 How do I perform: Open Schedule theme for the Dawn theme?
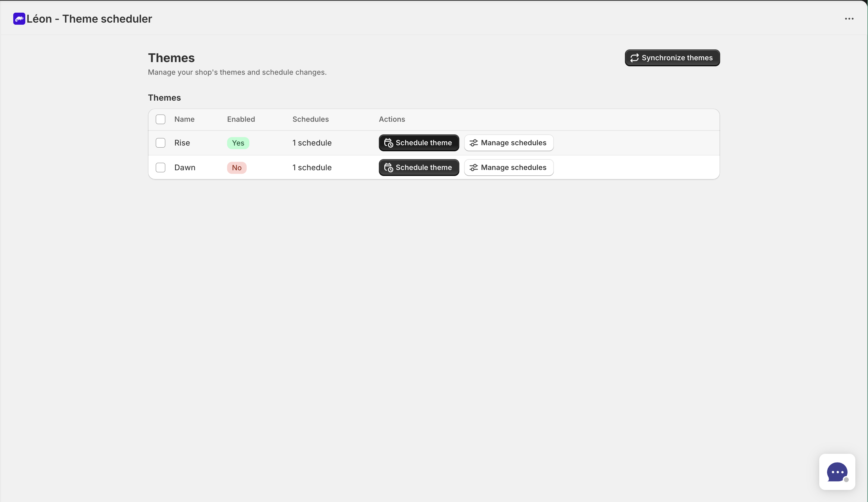pyautogui.click(x=419, y=168)
